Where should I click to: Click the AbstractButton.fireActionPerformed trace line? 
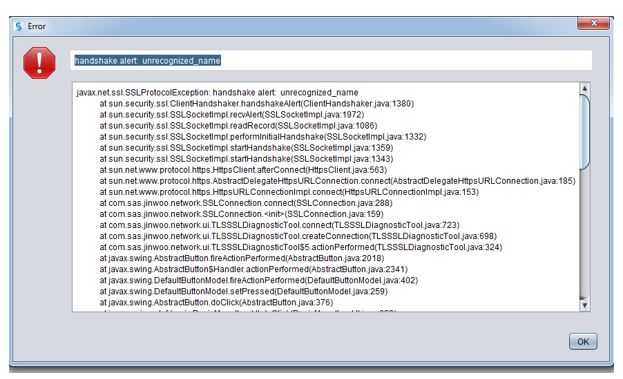pyautogui.click(x=242, y=258)
